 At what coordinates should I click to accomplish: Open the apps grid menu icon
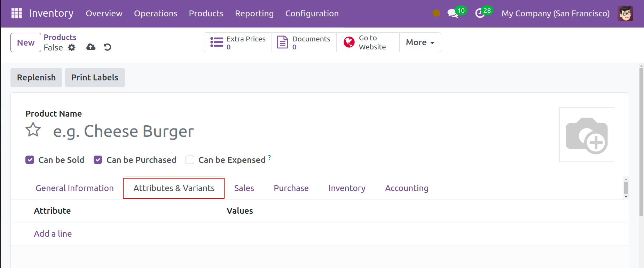click(x=16, y=13)
